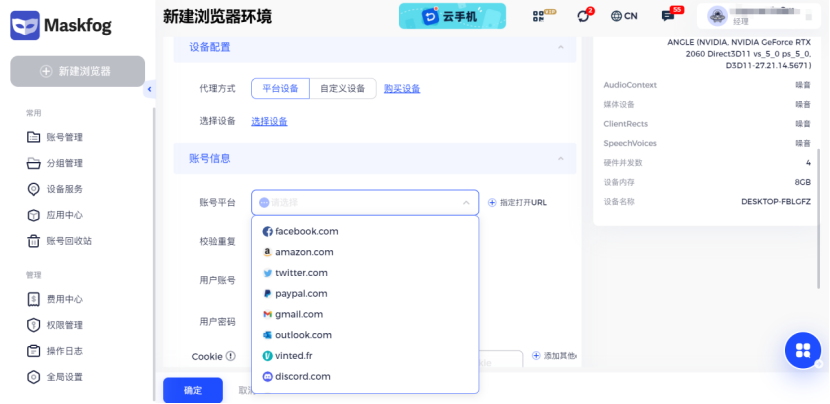The width and height of the screenshot is (830, 404).
Task: Click the AudioContext row label
Action: coord(630,85)
